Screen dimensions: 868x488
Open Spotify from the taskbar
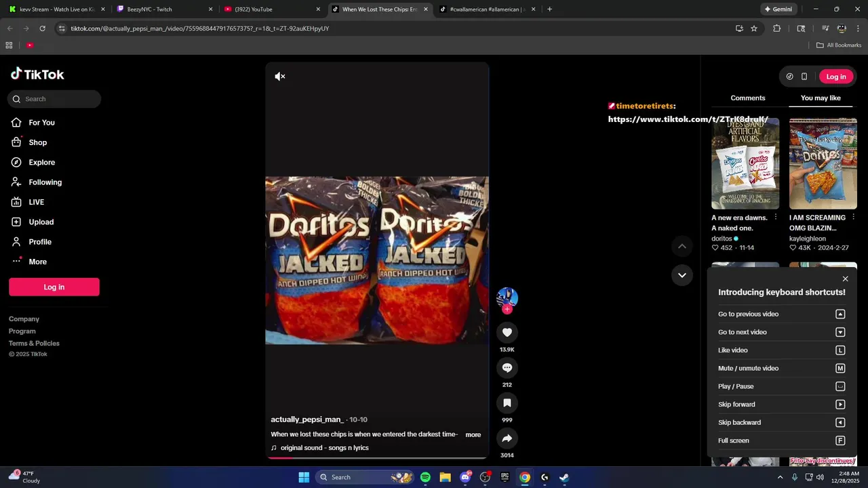pyautogui.click(x=425, y=477)
